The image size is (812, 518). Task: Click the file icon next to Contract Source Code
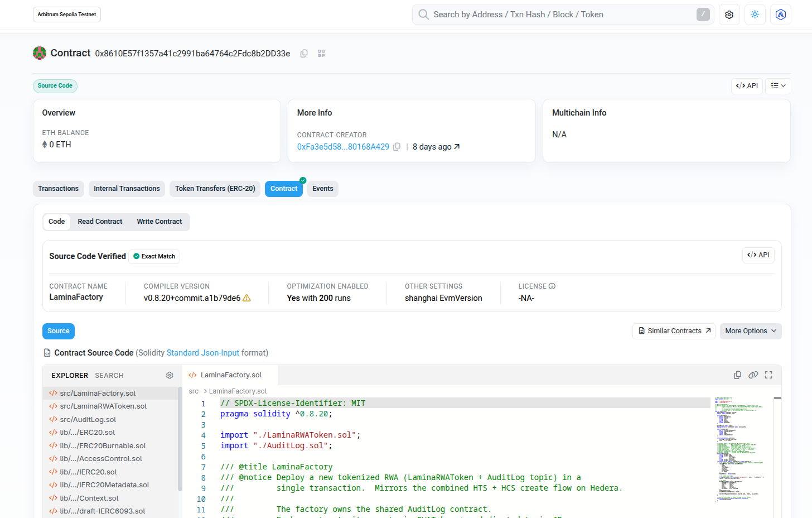pyautogui.click(x=47, y=353)
